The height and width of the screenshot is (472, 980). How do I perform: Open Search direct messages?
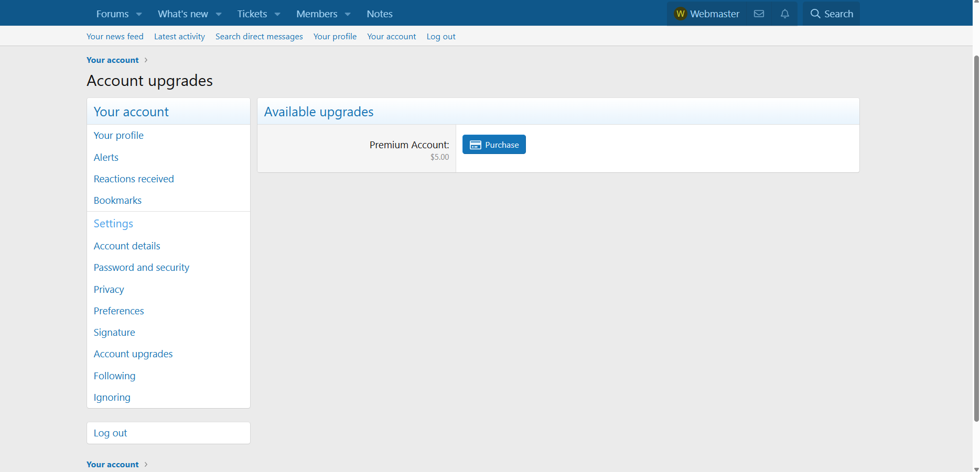click(259, 36)
